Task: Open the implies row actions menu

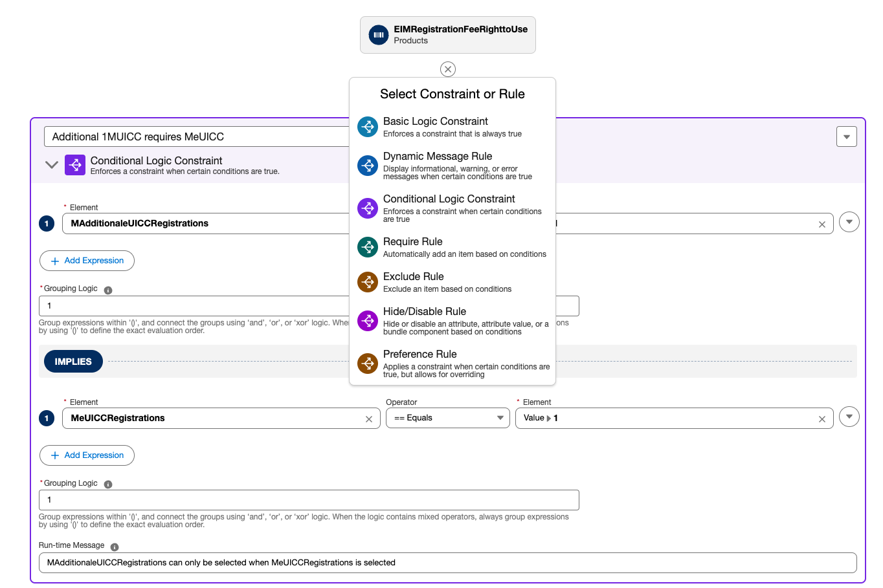Action: click(x=849, y=417)
